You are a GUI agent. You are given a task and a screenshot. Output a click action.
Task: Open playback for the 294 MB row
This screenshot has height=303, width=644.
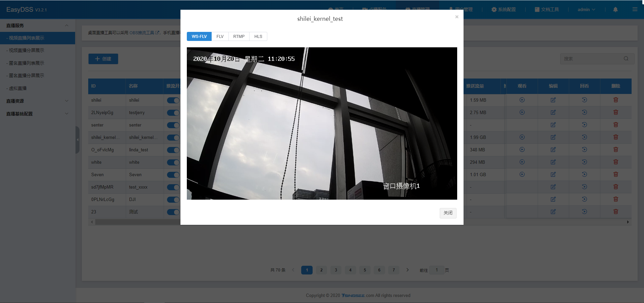584,162
